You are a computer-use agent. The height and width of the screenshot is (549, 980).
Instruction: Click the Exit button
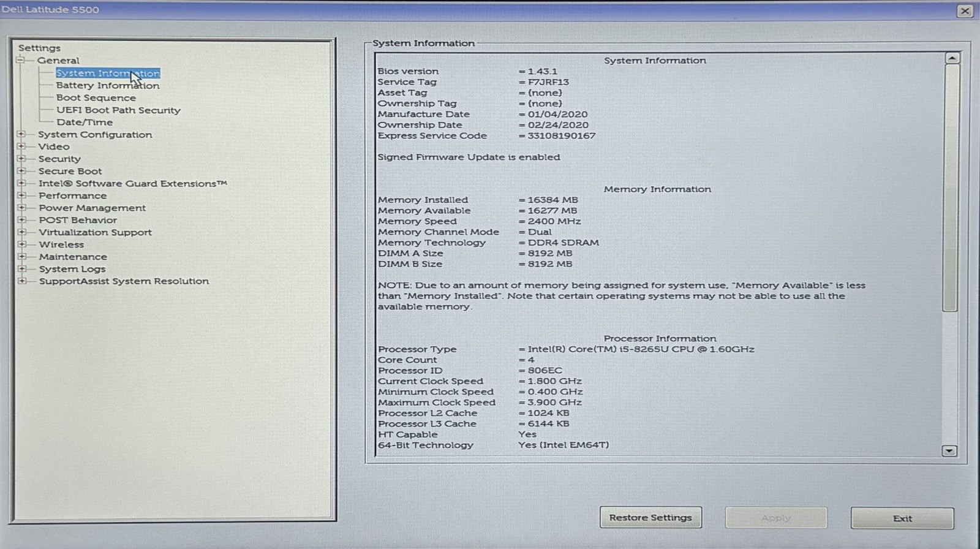902,518
